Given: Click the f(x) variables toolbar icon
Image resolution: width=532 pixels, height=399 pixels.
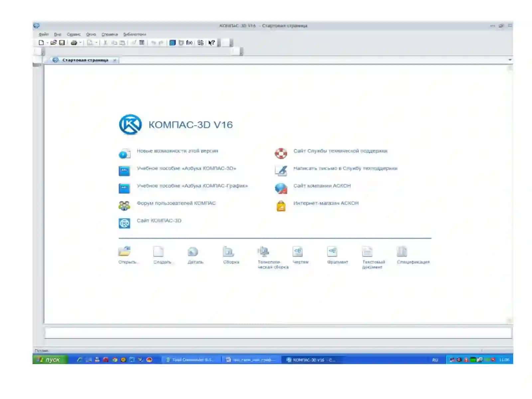Looking at the screenshot, I should (189, 43).
